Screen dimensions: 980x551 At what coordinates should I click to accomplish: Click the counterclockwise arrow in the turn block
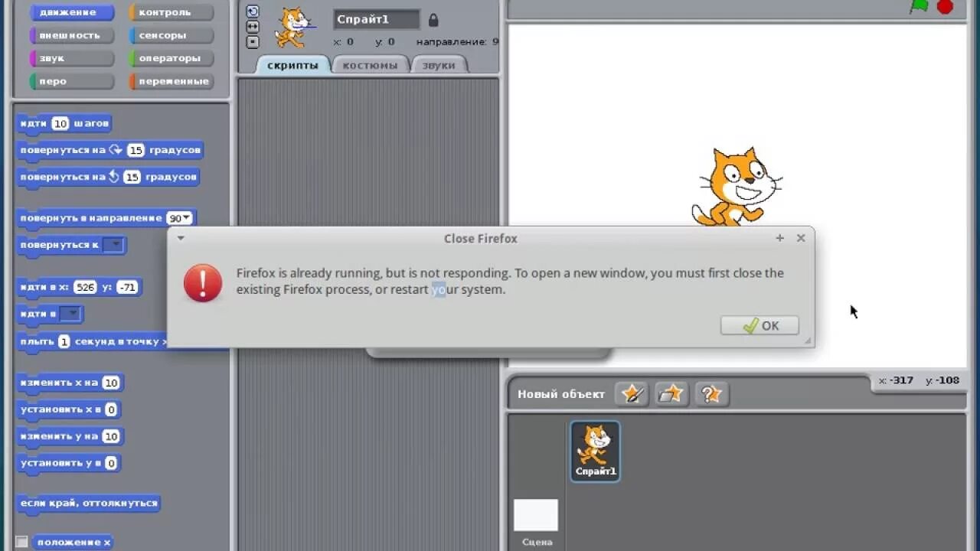(x=114, y=176)
